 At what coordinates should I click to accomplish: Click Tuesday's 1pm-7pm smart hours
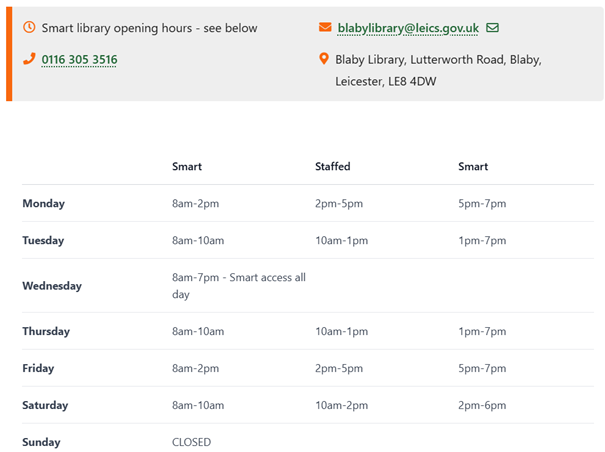click(482, 240)
